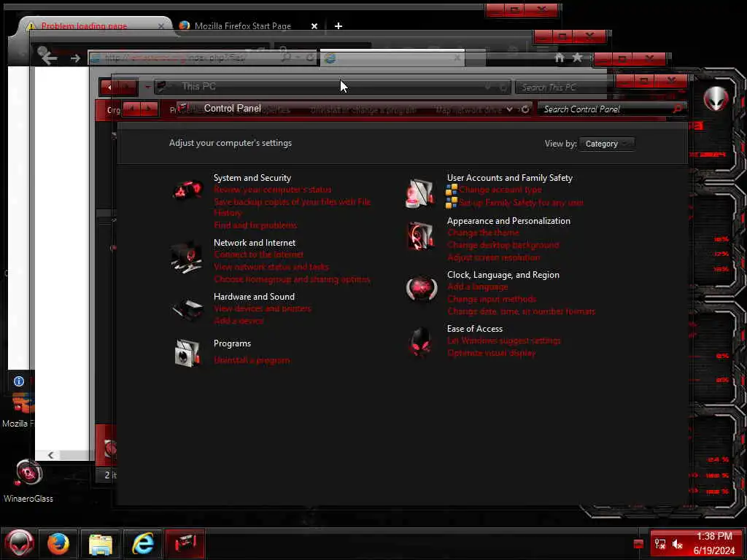Click Ease of Access heading

474,329
